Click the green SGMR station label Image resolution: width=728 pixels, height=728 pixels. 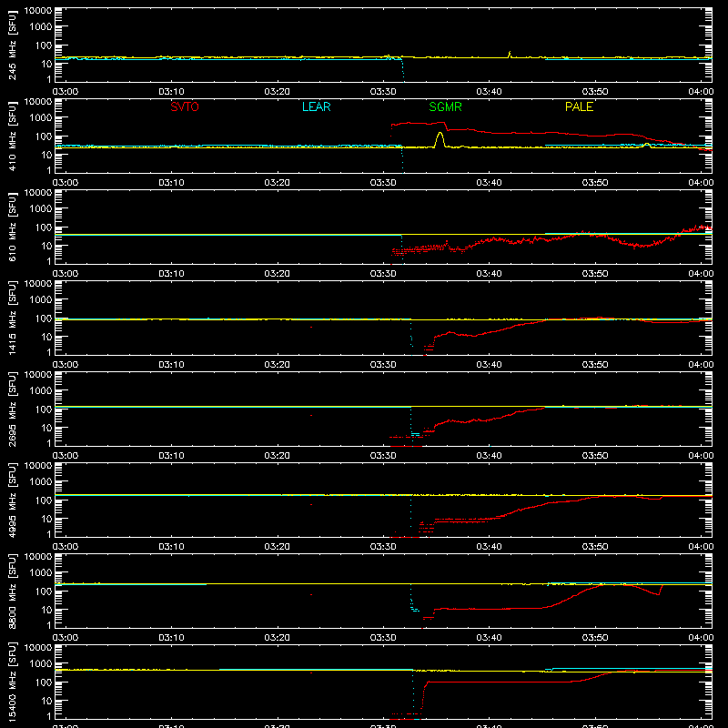click(445, 106)
